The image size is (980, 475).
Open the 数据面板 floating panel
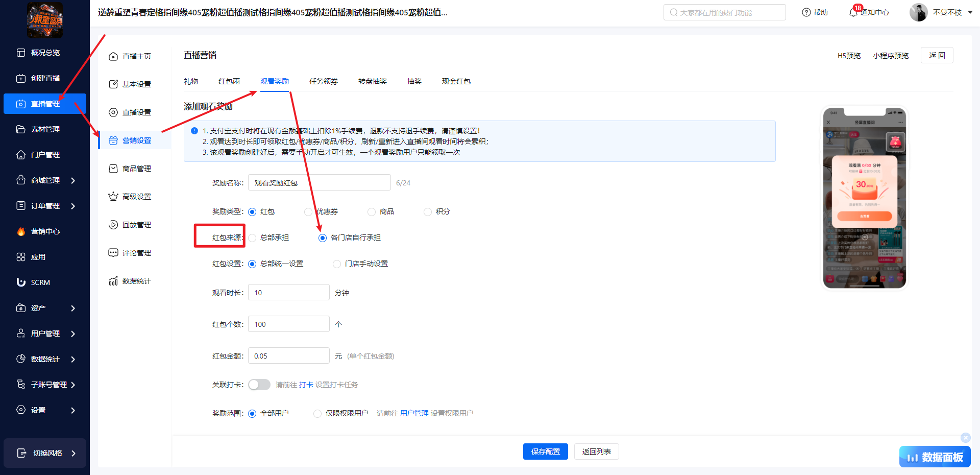pyautogui.click(x=935, y=457)
